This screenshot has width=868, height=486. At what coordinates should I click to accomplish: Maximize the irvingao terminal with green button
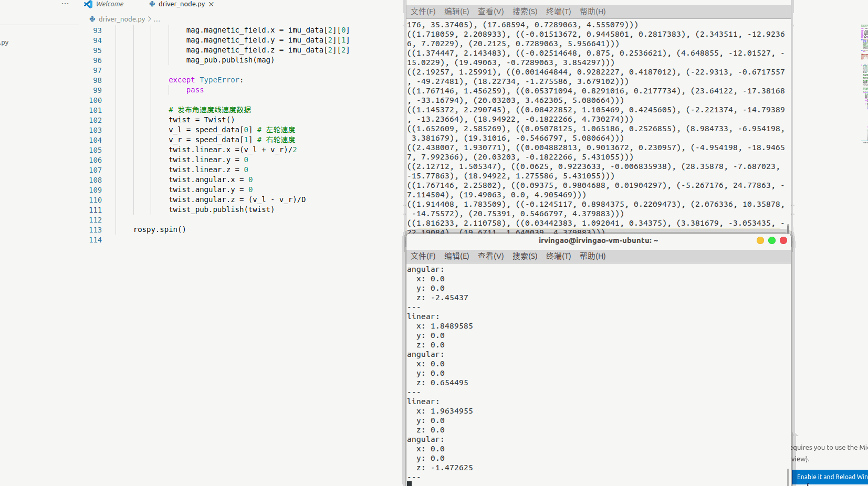(771, 240)
